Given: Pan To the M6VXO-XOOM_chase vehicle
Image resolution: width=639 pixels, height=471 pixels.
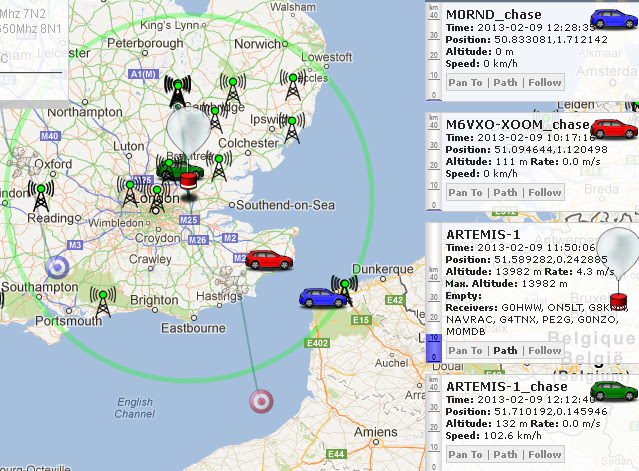Looking at the screenshot, I should pos(465,193).
